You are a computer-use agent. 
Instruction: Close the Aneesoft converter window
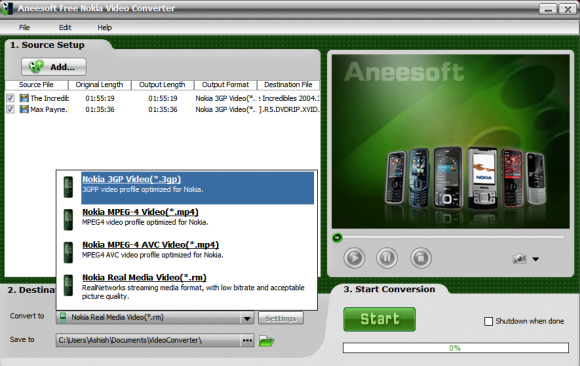click(x=568, y=9)
